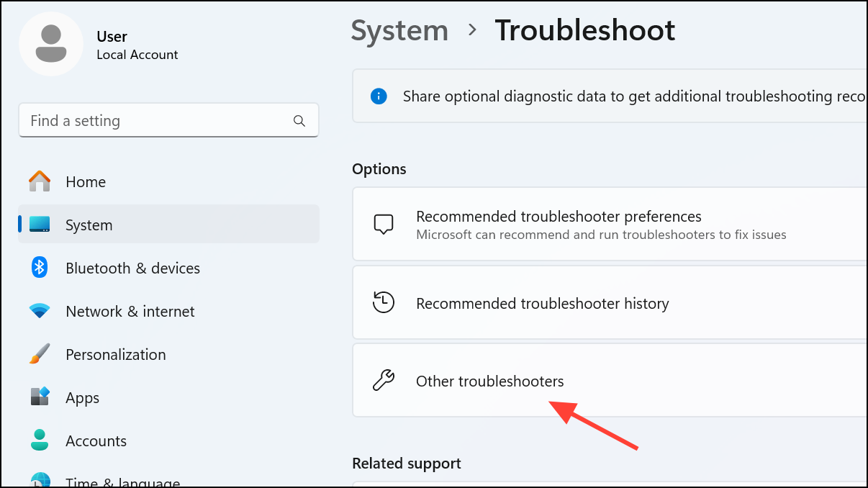Screen dimensions: 868x488
Task: Click the user profile avatar picture
Action: tap(51, 44)
